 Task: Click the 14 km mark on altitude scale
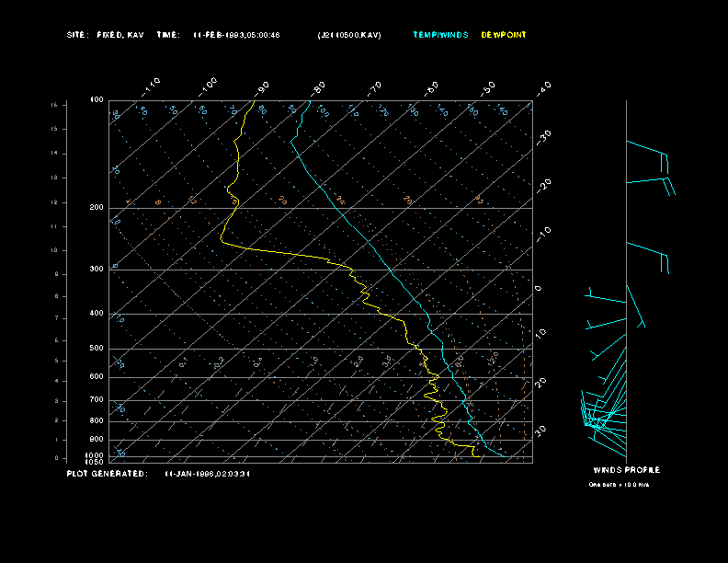[54, 154]
